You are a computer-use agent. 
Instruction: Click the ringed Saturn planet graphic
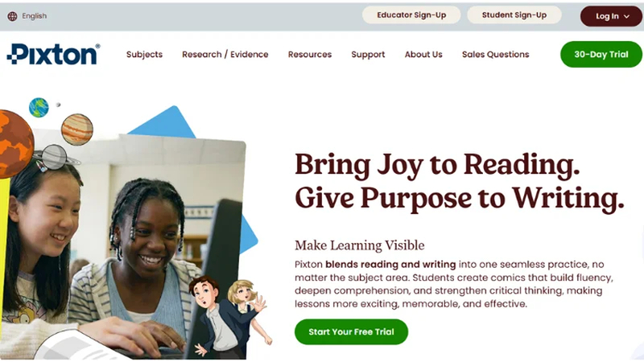pyautogui.click(x=55, y=157)
